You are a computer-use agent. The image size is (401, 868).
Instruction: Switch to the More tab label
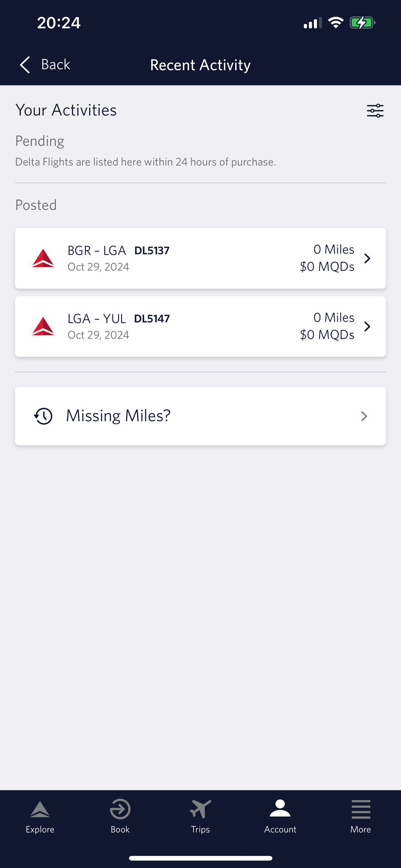pyautogui.click(x=360, y=830)
